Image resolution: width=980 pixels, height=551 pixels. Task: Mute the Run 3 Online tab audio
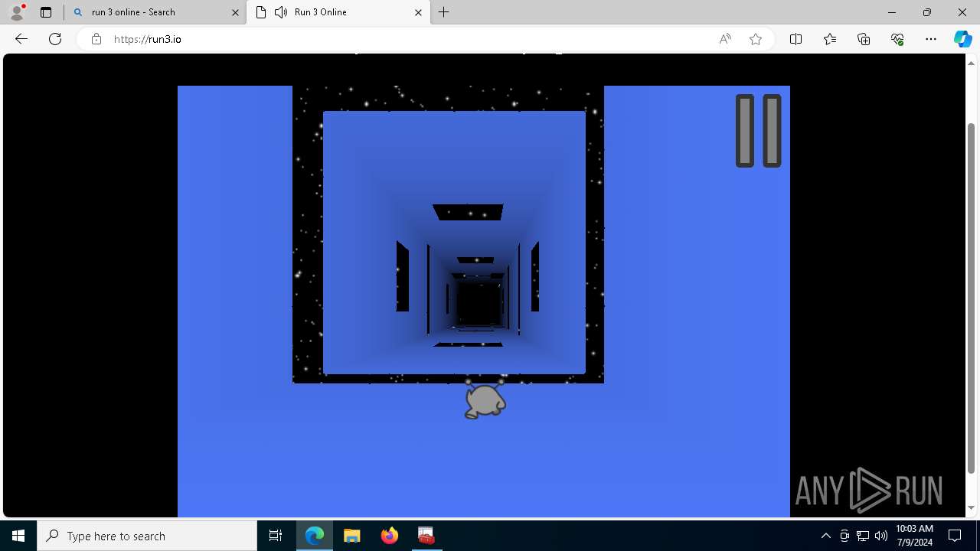pyautogui.click(x=281, y=12)
